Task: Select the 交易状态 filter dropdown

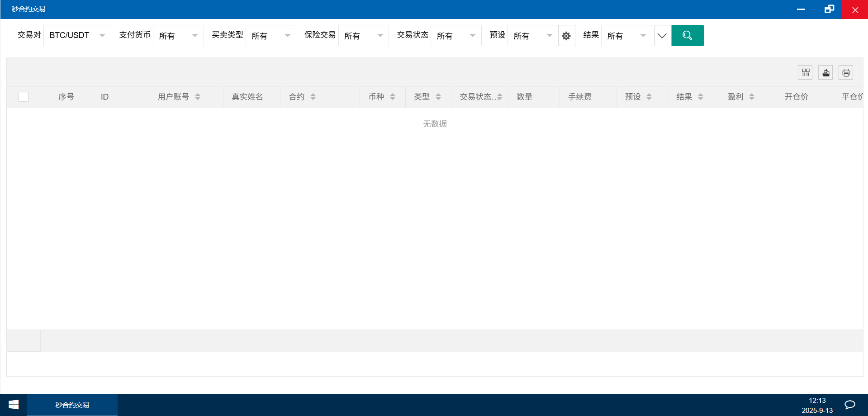Action: coord(455,36)
